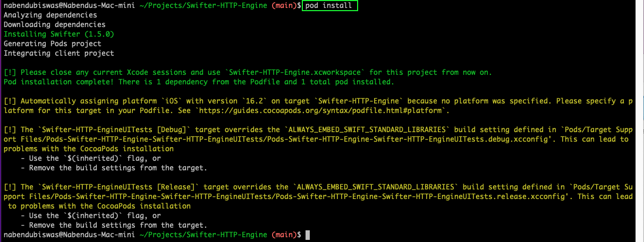Click 'nabendubiswas@Nabendus-Mac-mini' in the top prompt
This screenshot has height=242, width=644.
click(x=70, y=5)
